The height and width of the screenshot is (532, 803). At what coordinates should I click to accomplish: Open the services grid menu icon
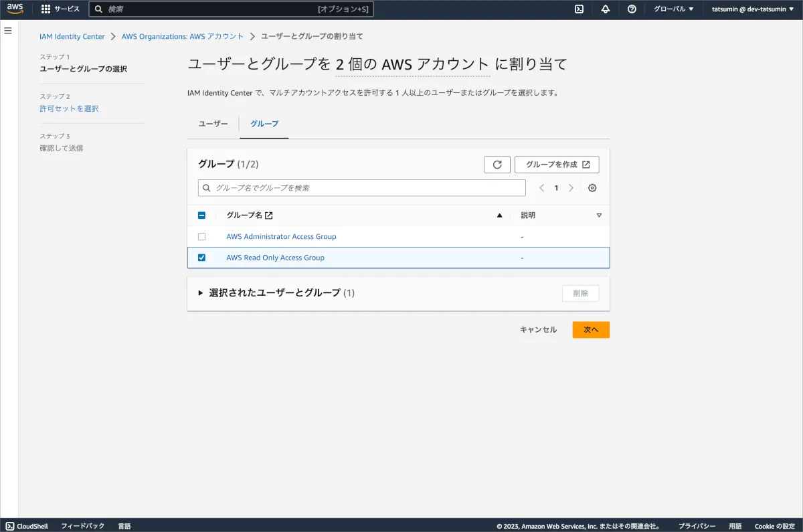pyautogui.click(x=46, y=9)
